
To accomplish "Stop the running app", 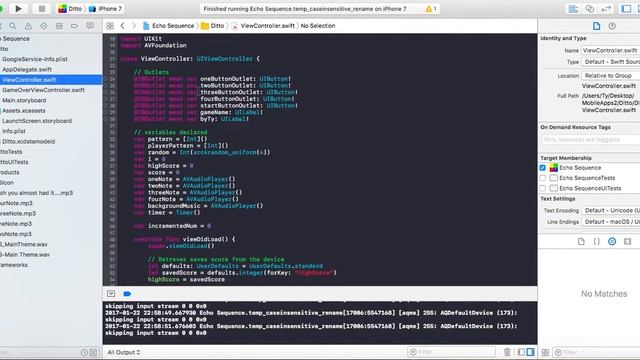I will click(41, 9).
